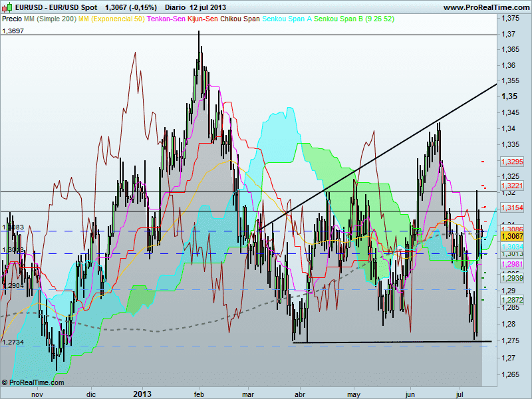Click the dic label on time axis
This screenshot has width=532, height=399.
pos(91,394)
